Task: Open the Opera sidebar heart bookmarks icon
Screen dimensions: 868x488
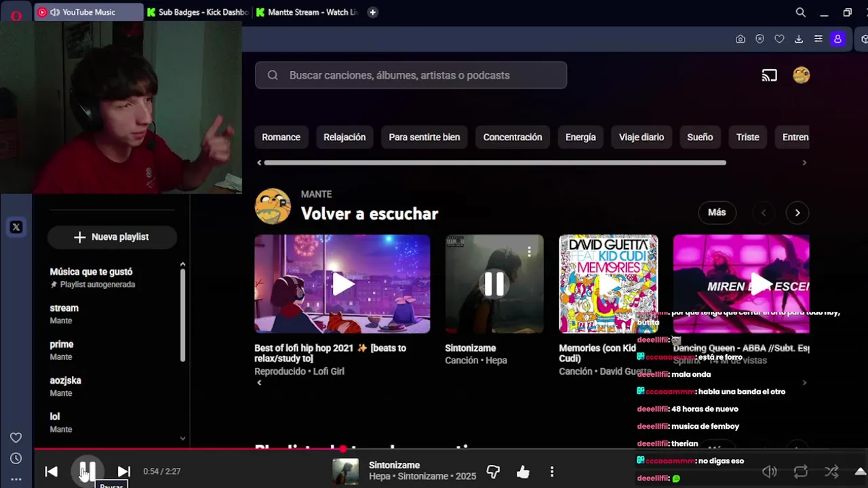Action: tap(16, 438)
